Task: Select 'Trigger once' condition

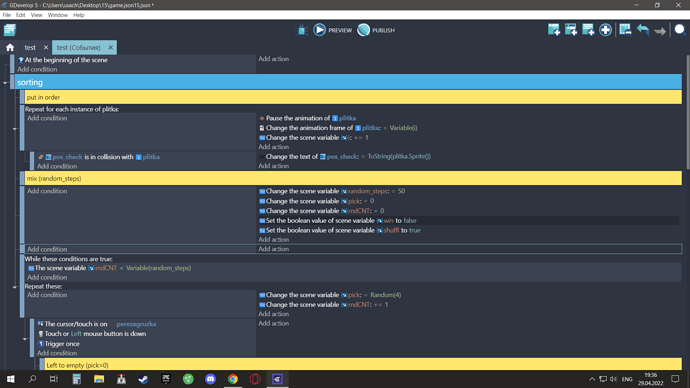Action: tap(59, 344)
